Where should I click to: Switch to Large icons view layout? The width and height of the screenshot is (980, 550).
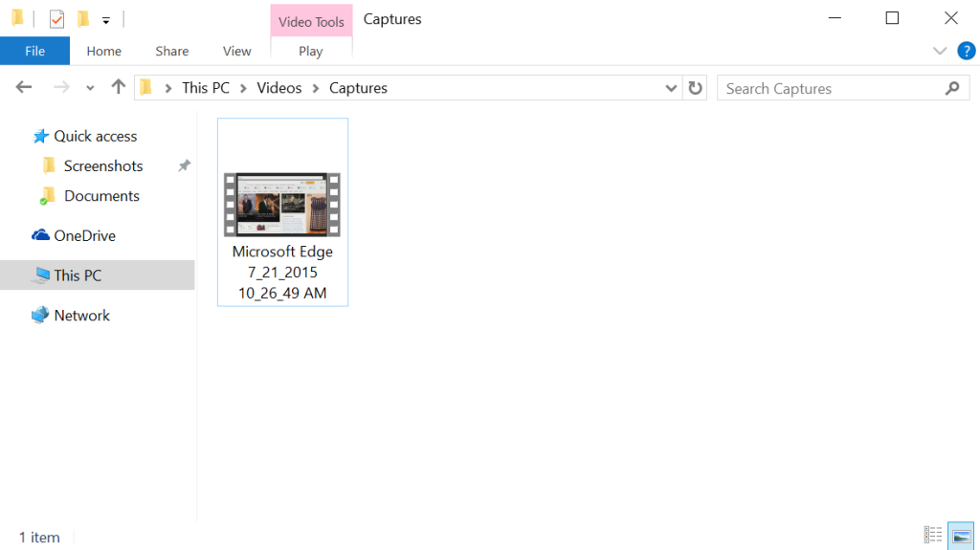[x=960, y=536]
